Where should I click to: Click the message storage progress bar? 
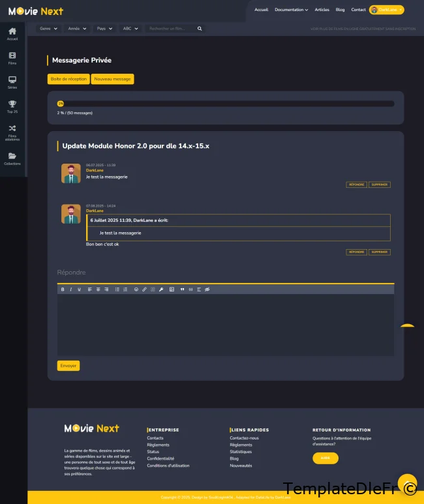coord(225,103)
